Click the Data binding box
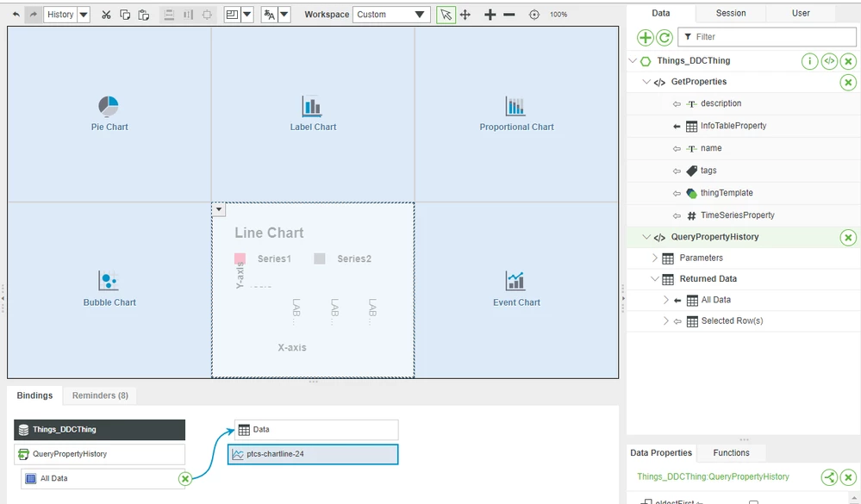The image size is (861, 504). [x=316, y=430]
